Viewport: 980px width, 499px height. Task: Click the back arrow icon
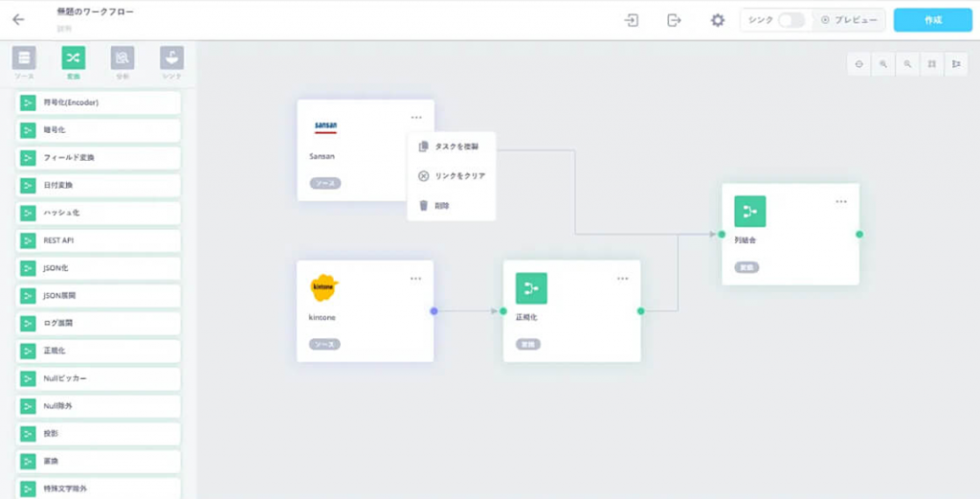[18, 19]
